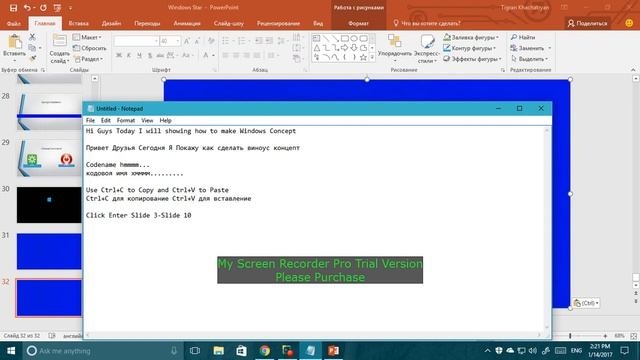Click the Paste (Вставить) icon
This screenshot has width=640, height=360.
point(15,42)
